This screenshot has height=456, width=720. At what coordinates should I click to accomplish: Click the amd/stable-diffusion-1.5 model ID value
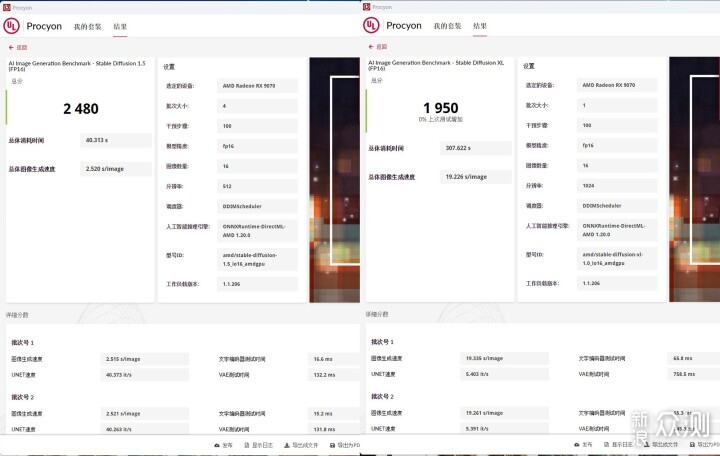pos(257,259)
